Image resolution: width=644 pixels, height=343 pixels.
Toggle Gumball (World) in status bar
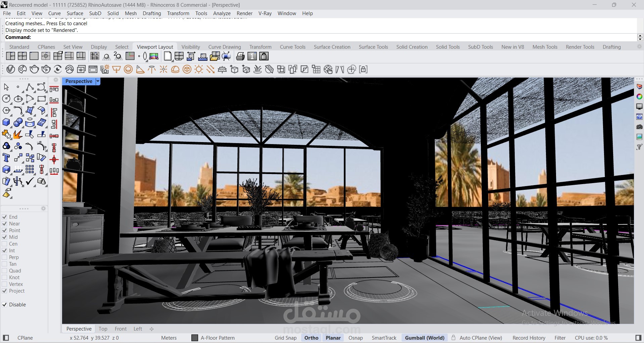pyautogui.click(x=425, y=338)
